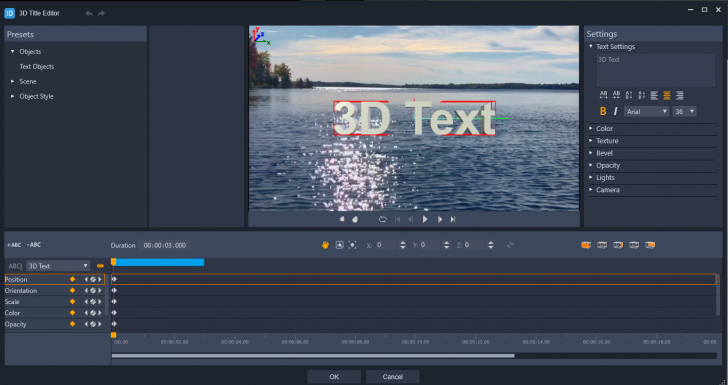Click the remove ABC text object button
The image size is (728, 385).
33,245
